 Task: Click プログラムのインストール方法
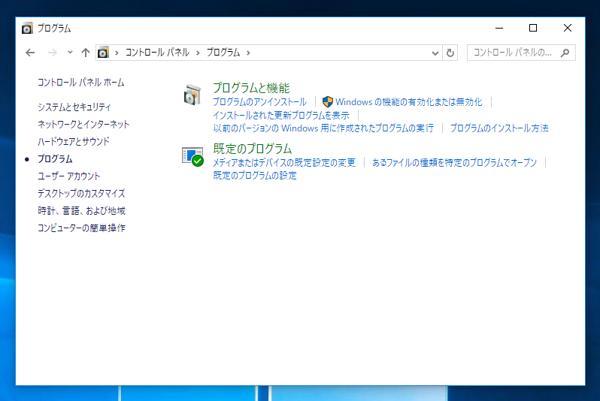[x=499, y=128]
